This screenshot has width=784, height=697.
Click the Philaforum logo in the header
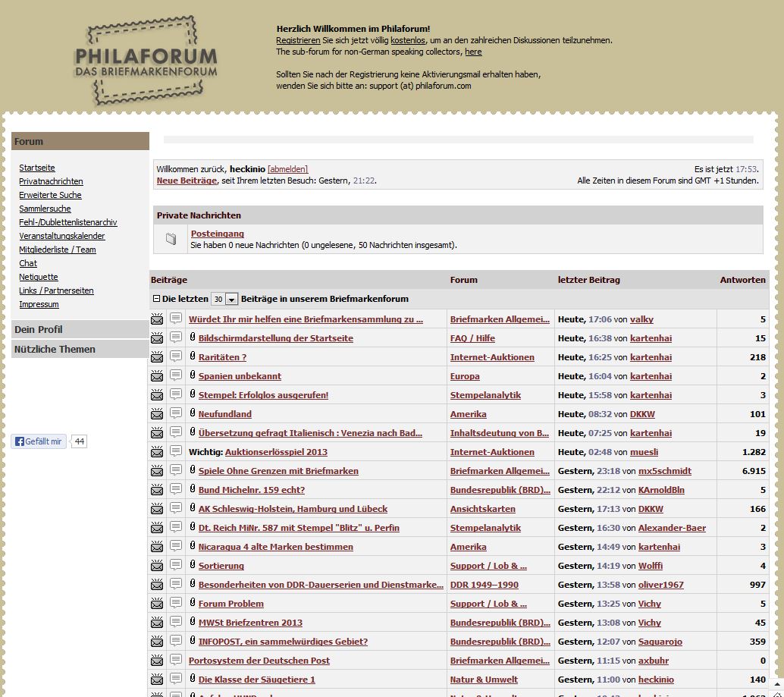click(146, 61)
